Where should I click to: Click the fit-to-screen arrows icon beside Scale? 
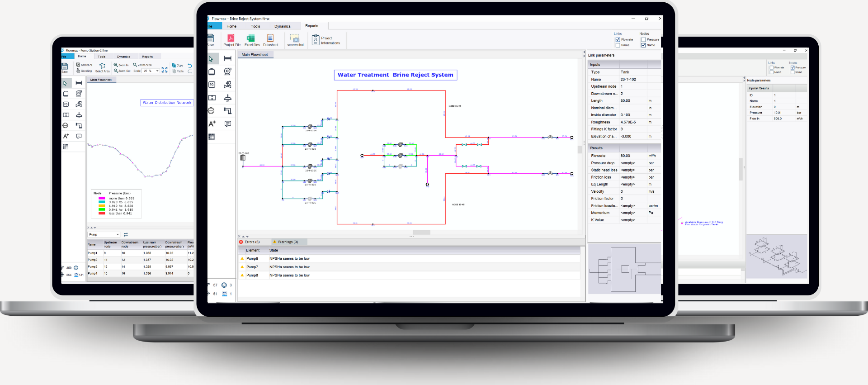165,70
